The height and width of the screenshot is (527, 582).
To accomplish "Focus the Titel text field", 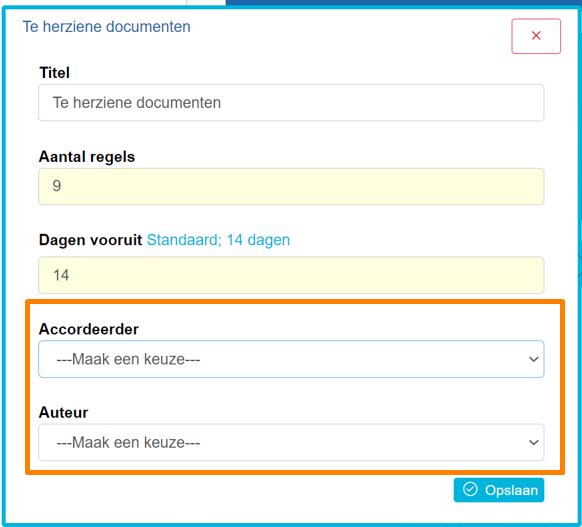I will pyautogui.click(x=291, y=102).
